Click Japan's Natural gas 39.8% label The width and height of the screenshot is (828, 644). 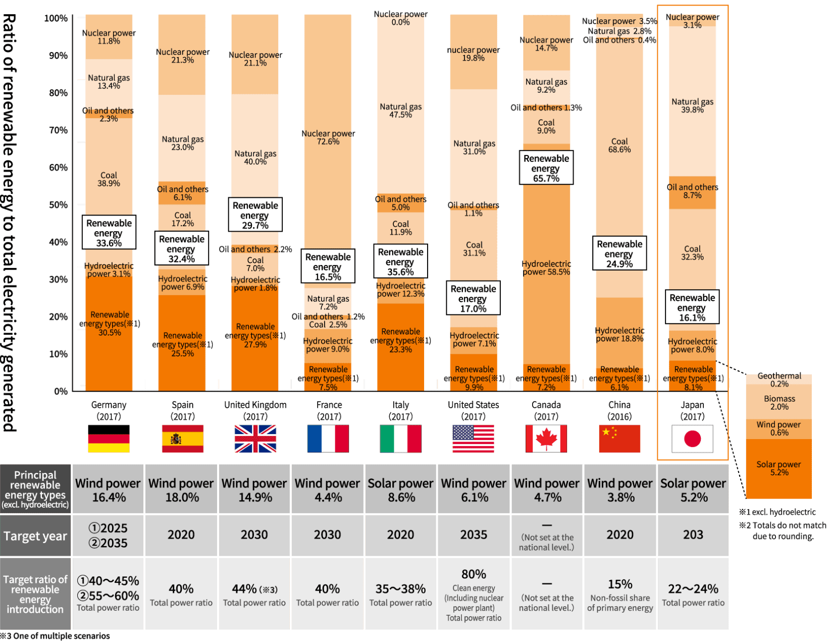tap(692, 105)
